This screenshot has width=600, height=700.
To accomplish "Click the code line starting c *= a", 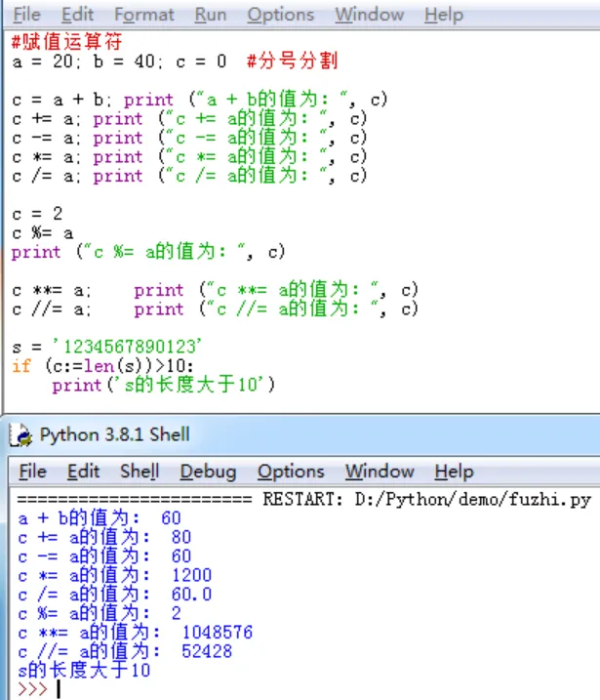I will pyautogui.click(x=189, y=157).
